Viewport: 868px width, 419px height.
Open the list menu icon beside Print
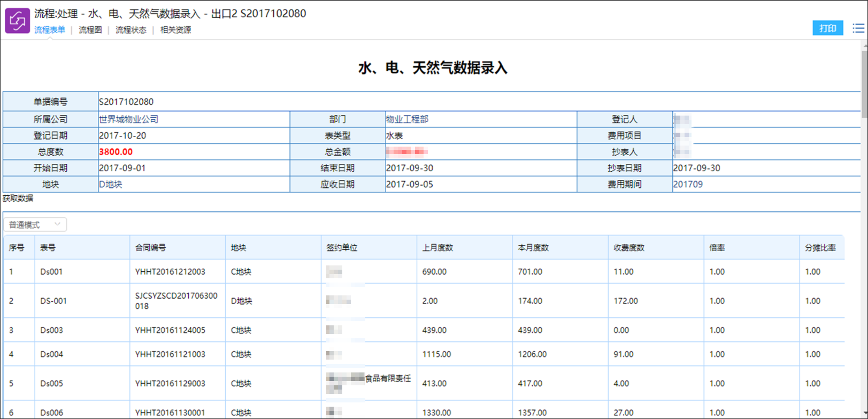pos(858,28)
